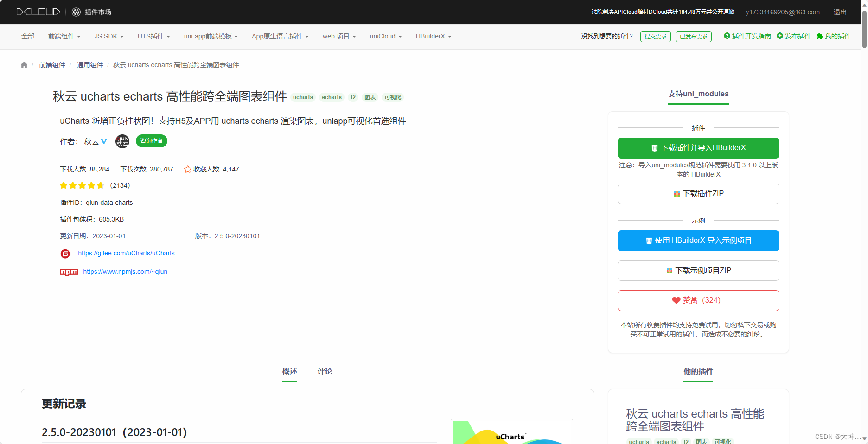868x444 pixels.
Task: Click the 下载示例项目ZIP button
Action: coord(698,271)
